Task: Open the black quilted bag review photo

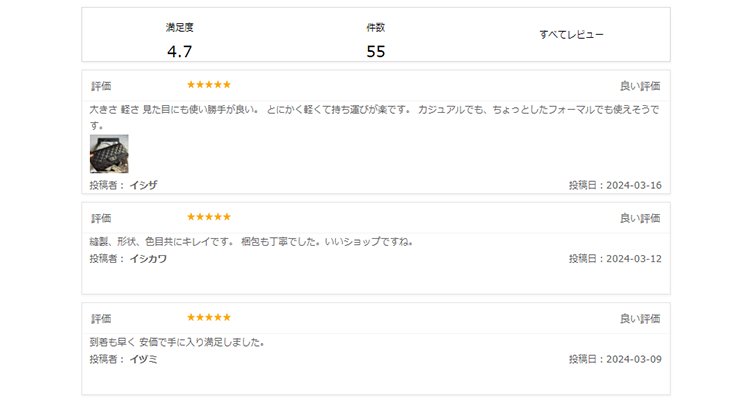Action: 109,154
